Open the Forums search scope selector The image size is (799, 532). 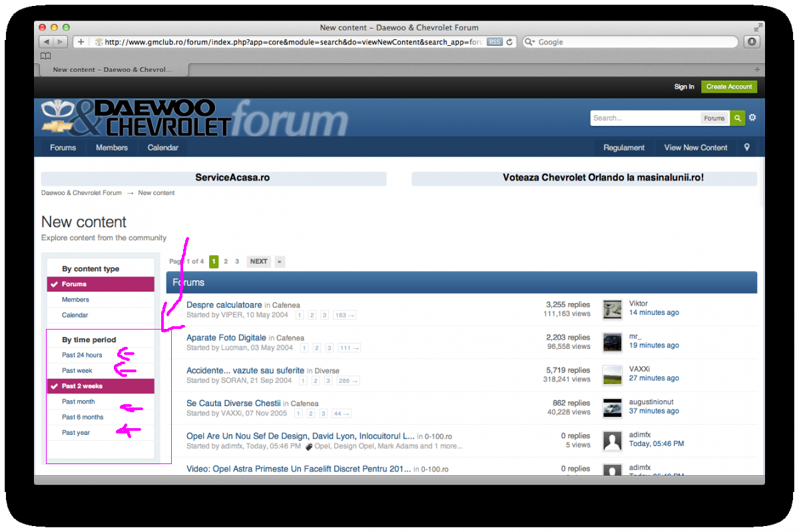pyautogui.click(x=714, y=118)
